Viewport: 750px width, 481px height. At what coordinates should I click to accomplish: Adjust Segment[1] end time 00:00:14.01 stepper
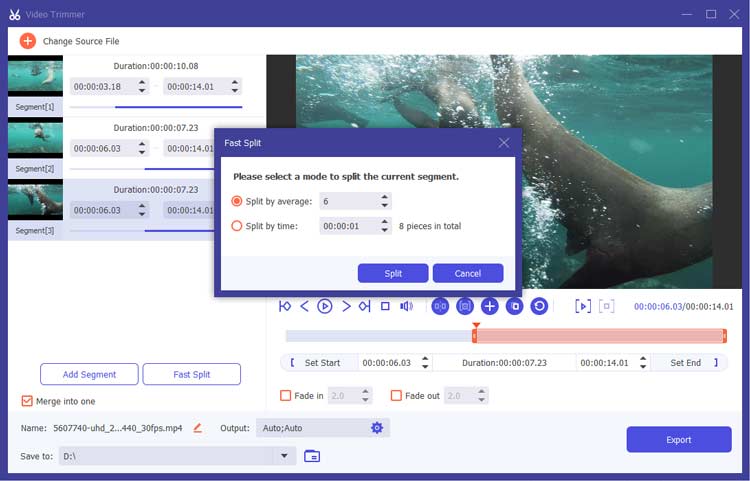pos(235,87)
